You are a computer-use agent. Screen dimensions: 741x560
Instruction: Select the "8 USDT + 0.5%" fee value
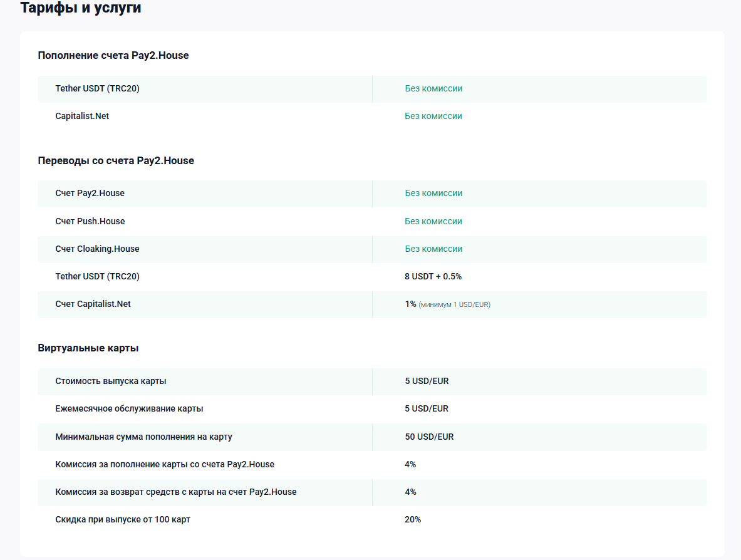coord(433,276)
